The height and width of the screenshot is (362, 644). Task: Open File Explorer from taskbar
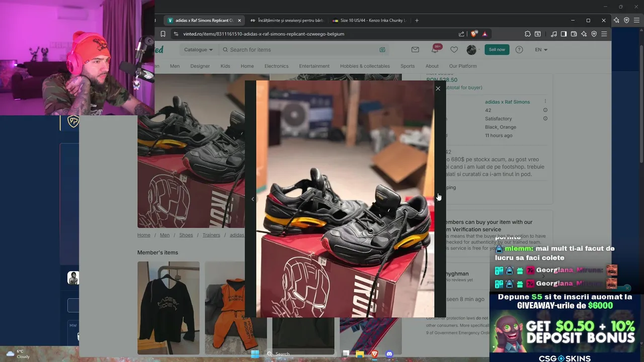360,354
